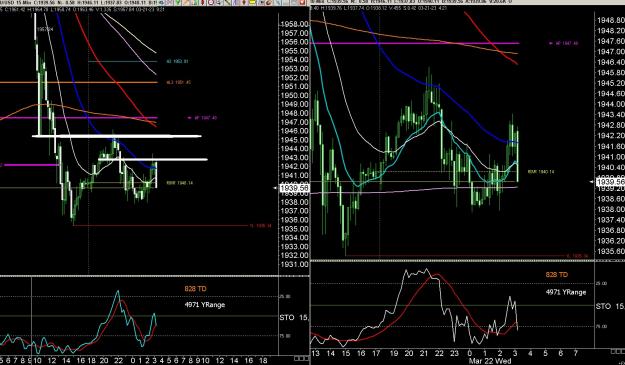Click the 1950.00 label on left price axis

coord(295,95)
